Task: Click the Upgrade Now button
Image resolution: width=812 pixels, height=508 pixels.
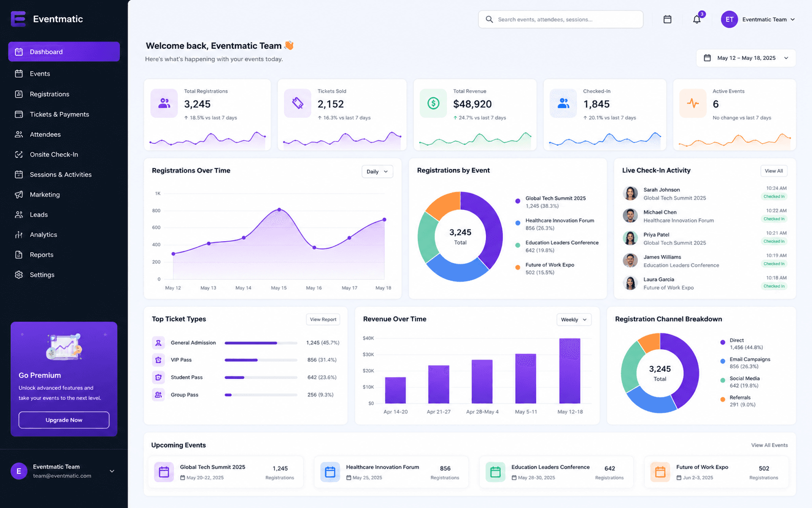Action: click(x=64, y=420)
